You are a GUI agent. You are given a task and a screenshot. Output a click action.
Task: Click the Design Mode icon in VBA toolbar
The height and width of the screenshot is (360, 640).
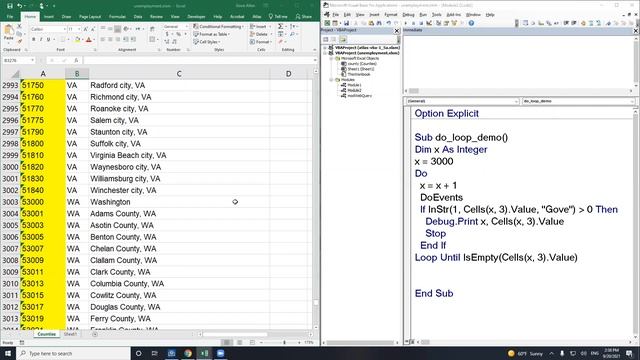pos(429,23)
